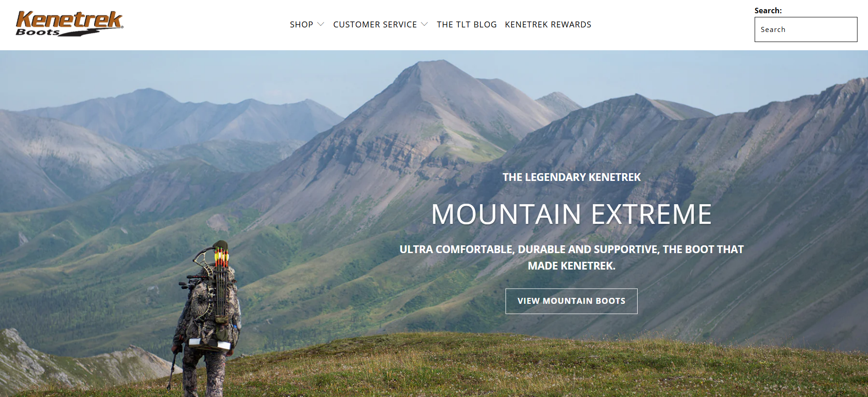Click the grassy ridge below the button

pyautogui.click(x=548, y=365)
